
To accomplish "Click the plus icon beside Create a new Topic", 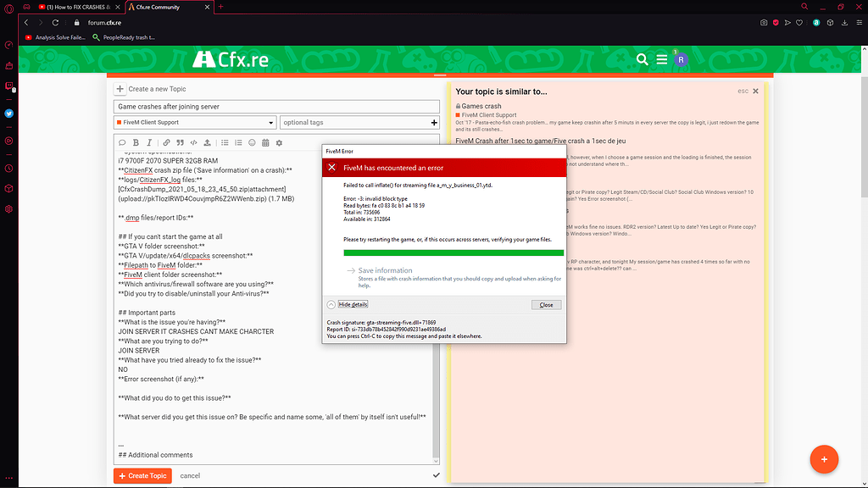I will 120,88.
